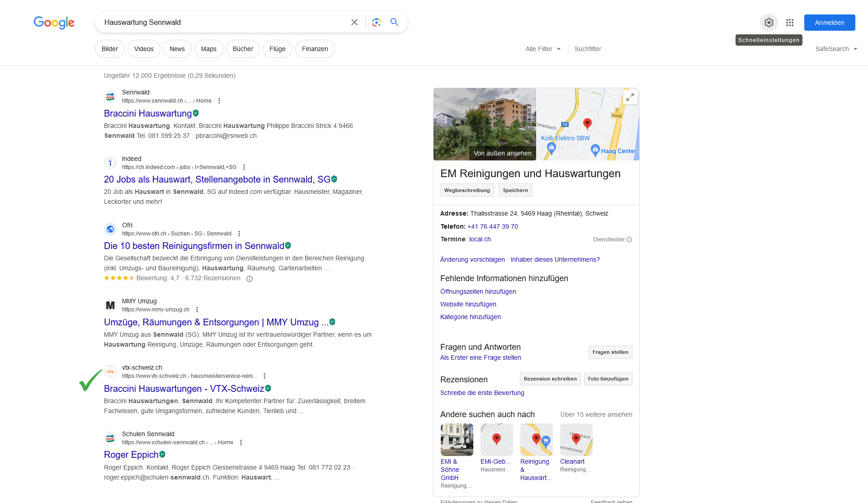Click Fragen stellen button
868x503 pixels.
610,352
